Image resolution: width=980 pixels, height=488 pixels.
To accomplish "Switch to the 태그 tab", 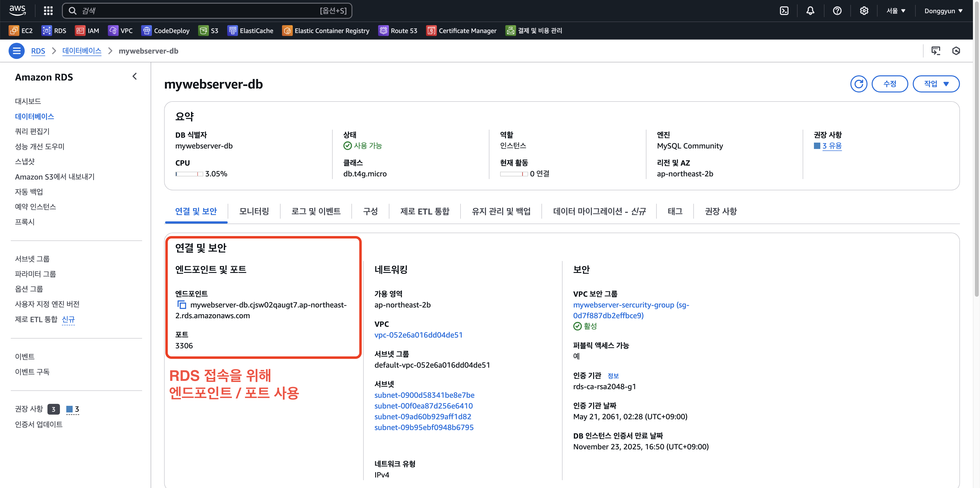I will (x=675, y=211).
